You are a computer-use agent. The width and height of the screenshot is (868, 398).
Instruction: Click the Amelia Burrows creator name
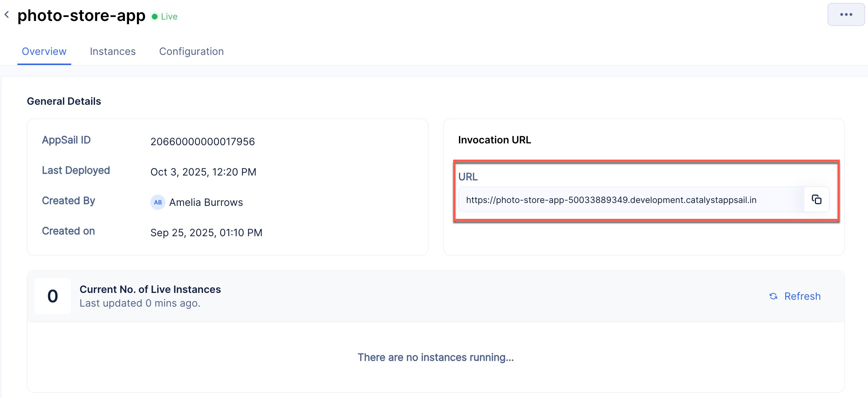point(206,202)
